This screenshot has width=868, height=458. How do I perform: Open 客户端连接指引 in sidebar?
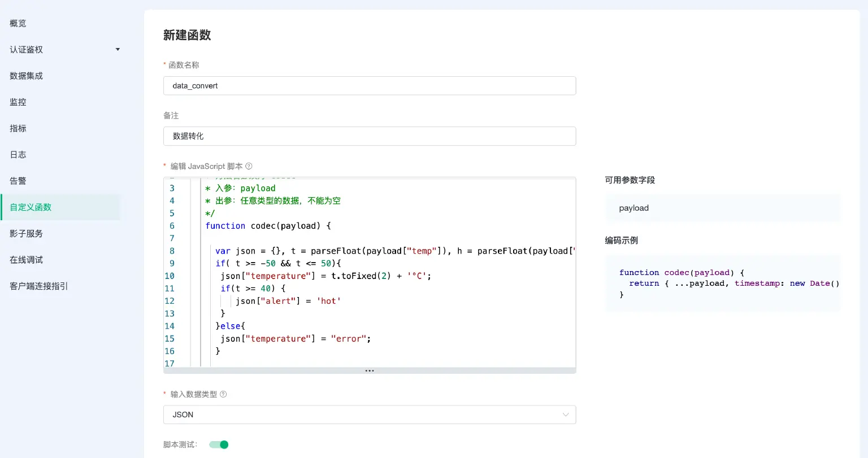click(x=39, y=286)
